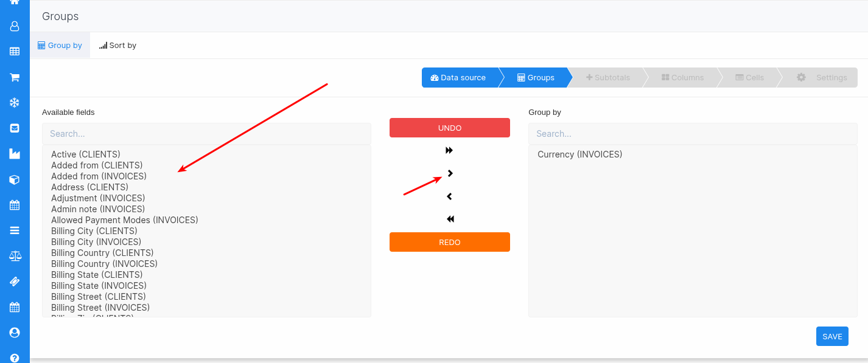Focus the Available fields search box
This screenshot has height=363, width=868.
(x=206, y=134)
